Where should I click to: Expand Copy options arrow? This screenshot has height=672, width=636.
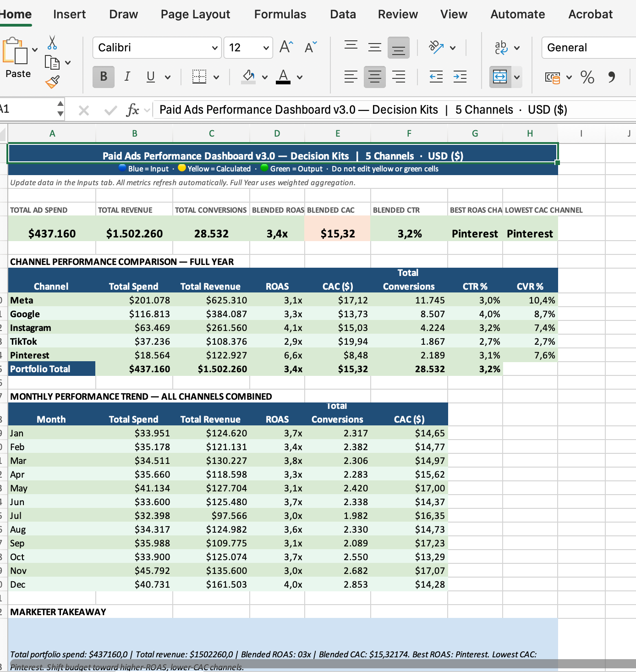pos(68,63)
